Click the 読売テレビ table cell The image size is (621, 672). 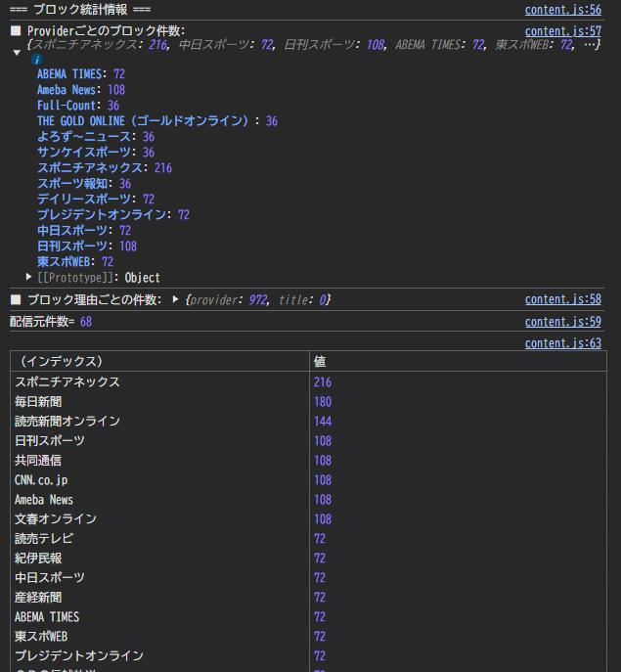pyautogui.click(x=159, y=538)
